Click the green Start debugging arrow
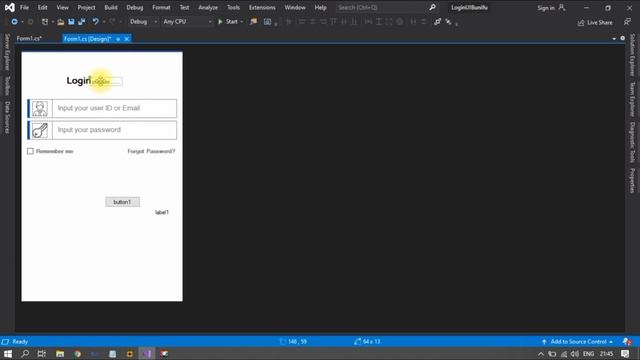This screenshot has width=640, height=360. coord(220,22)
